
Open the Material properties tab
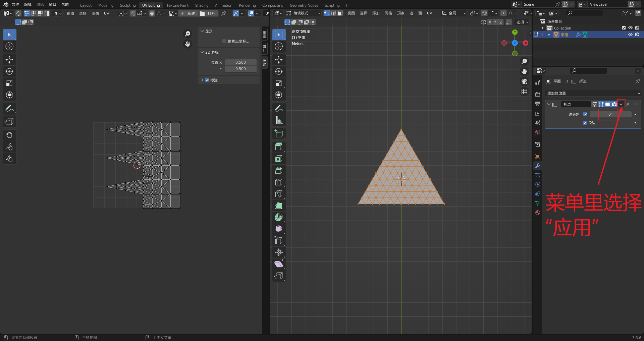tap(538, 213)
